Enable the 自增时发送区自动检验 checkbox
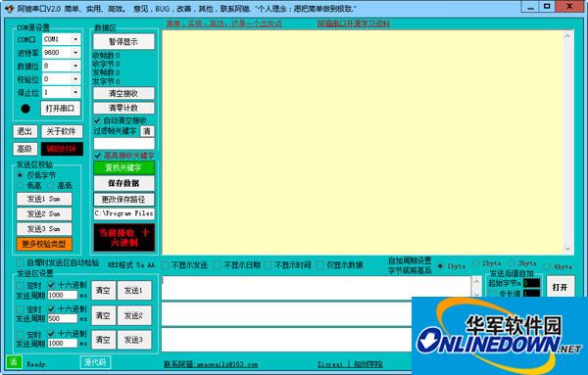Screen dimensions: 588x375 (x=21, y=262)
